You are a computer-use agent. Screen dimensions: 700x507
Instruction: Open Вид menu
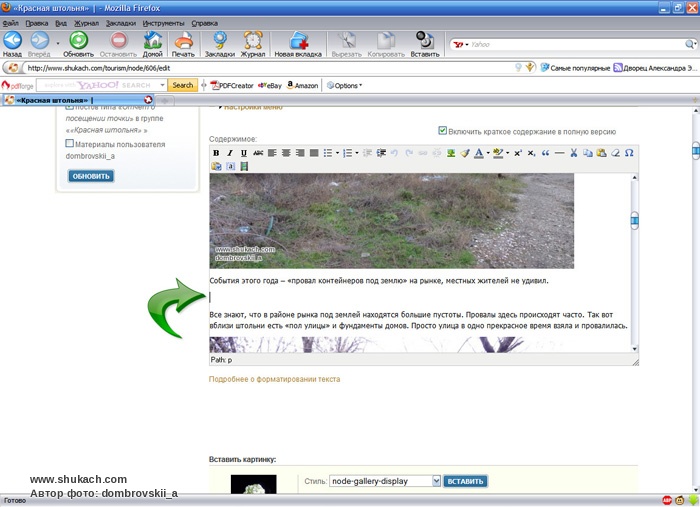(x=61, y=23)
